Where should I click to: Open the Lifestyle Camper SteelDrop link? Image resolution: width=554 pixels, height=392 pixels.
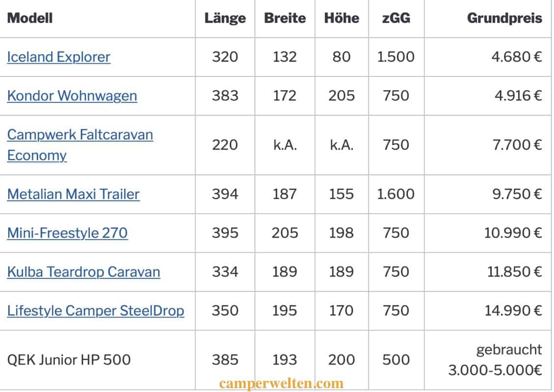click(96, 311)
